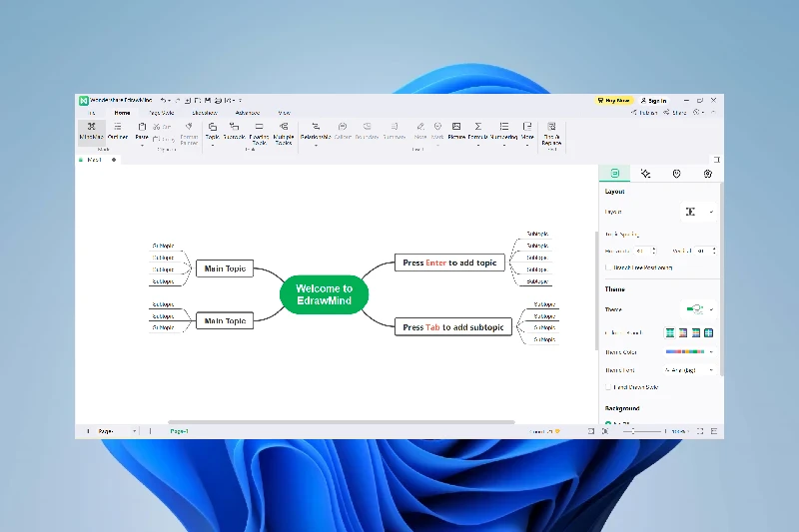Switch to the Advanced ribbon tab

pyautogui.click(x=247, y=113)
